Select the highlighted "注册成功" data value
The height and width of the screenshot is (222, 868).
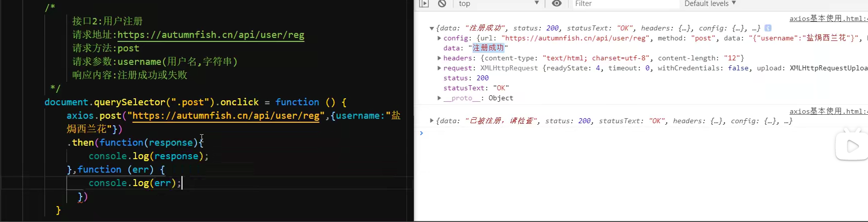pyautogui.click(x=488, y=48)
